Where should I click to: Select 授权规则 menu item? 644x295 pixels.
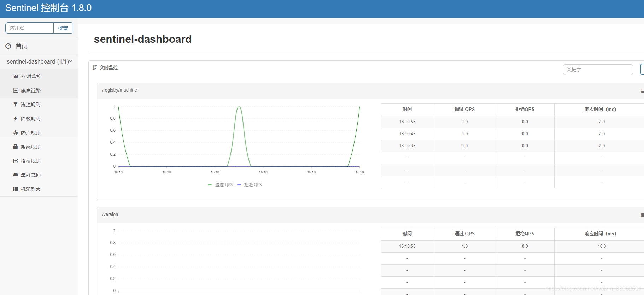coord(30,161)
